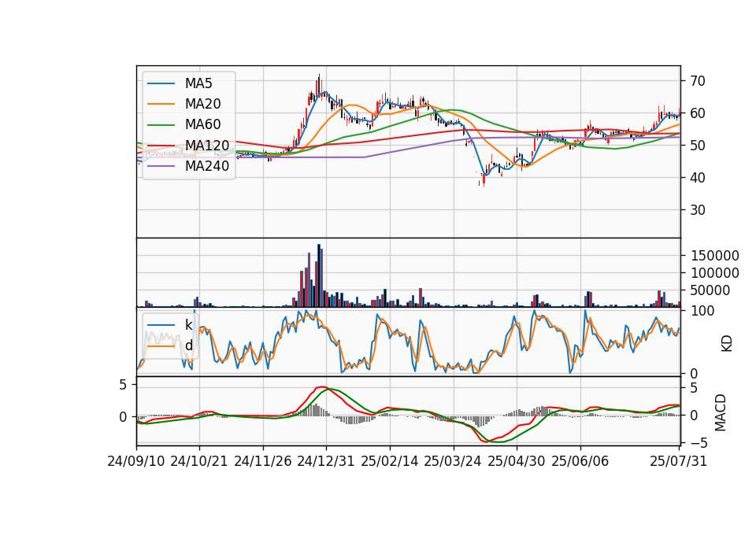Click the 24/11/26 date label
This screenshot has width=756, height=543.
[x=263, y=461]
